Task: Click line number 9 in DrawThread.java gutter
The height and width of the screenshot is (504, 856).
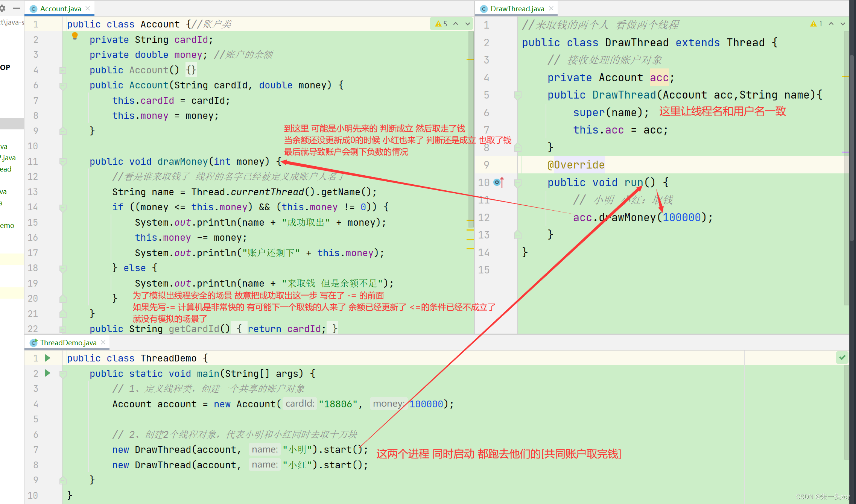Action: coord(486,165)
